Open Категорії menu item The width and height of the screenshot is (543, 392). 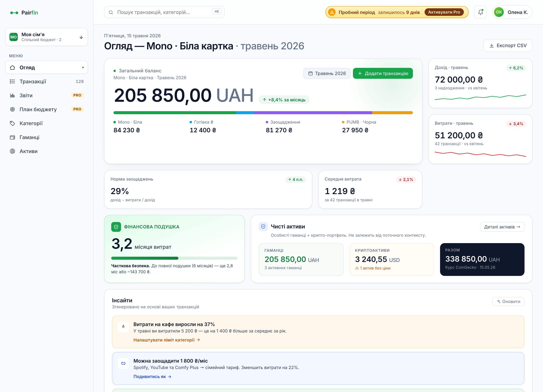pos(46,123)
